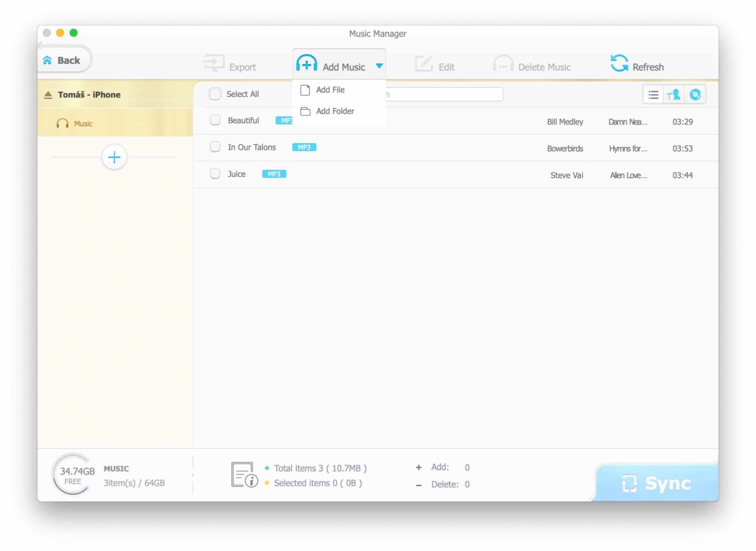Click the Add Music headphones icon

point(307,64)
